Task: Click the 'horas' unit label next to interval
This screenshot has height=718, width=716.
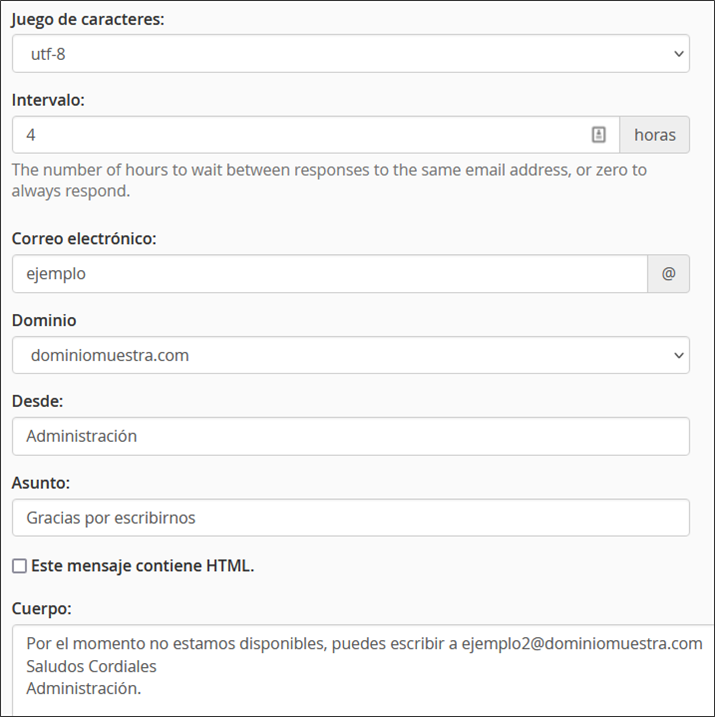Action: (655, 135)
